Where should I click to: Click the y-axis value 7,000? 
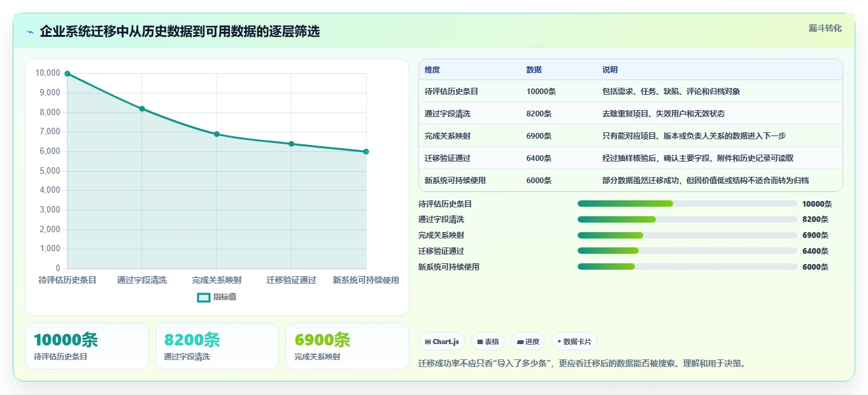coord(50,132)
